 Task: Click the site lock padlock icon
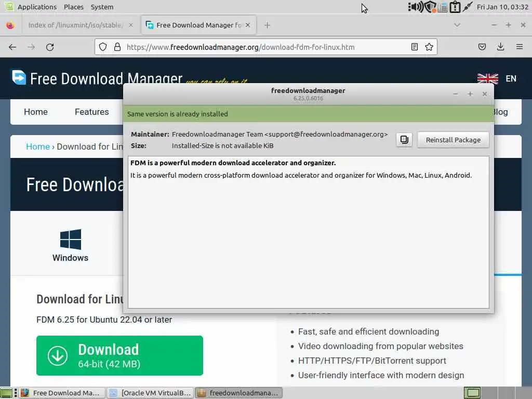117,47
